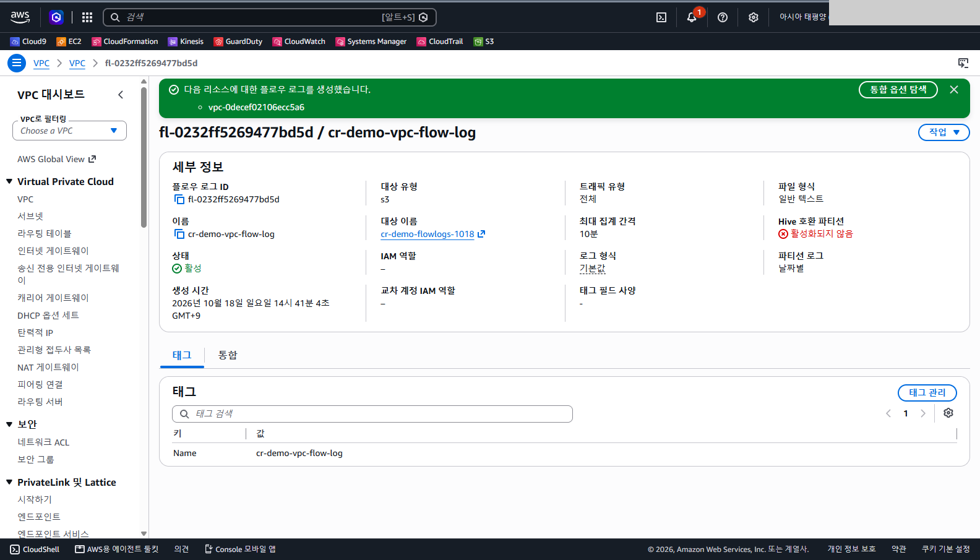Open the services grid menu icon
Viewport: 980px width, 560px height.
[x=87, y=17]
